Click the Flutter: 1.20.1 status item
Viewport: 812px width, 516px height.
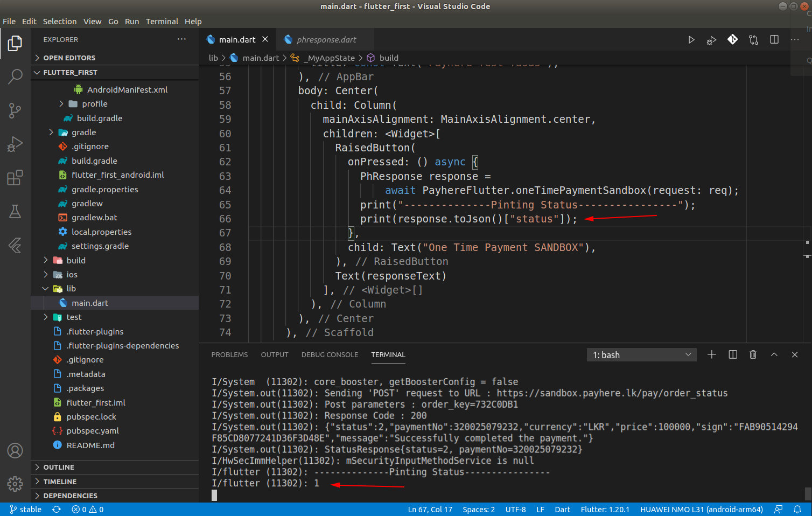pyautogui.click(x=605, y=510)
